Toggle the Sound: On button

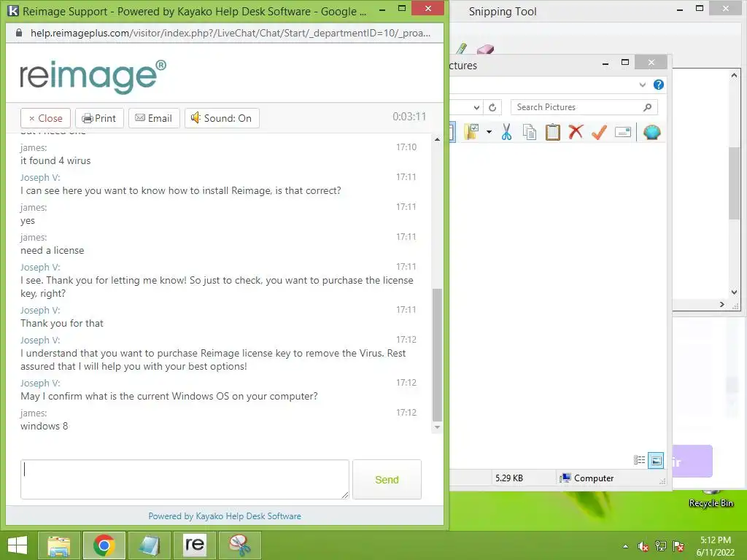(222, 118)
